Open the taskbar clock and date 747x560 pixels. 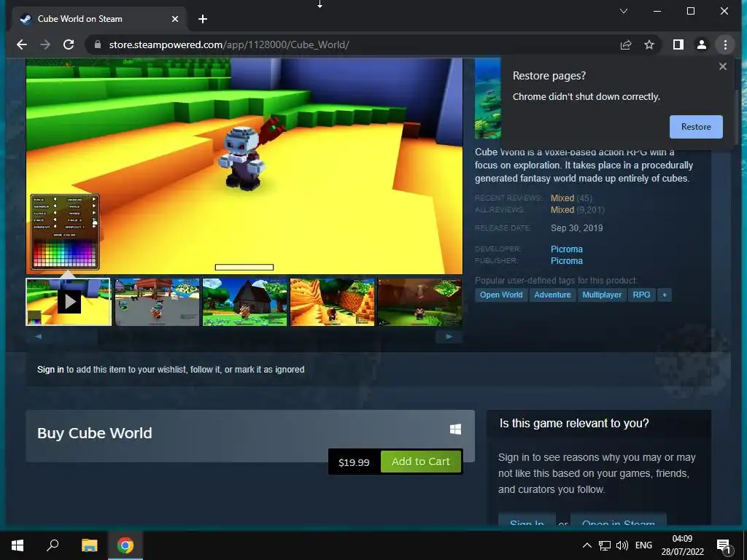click(x=682, y=545)
